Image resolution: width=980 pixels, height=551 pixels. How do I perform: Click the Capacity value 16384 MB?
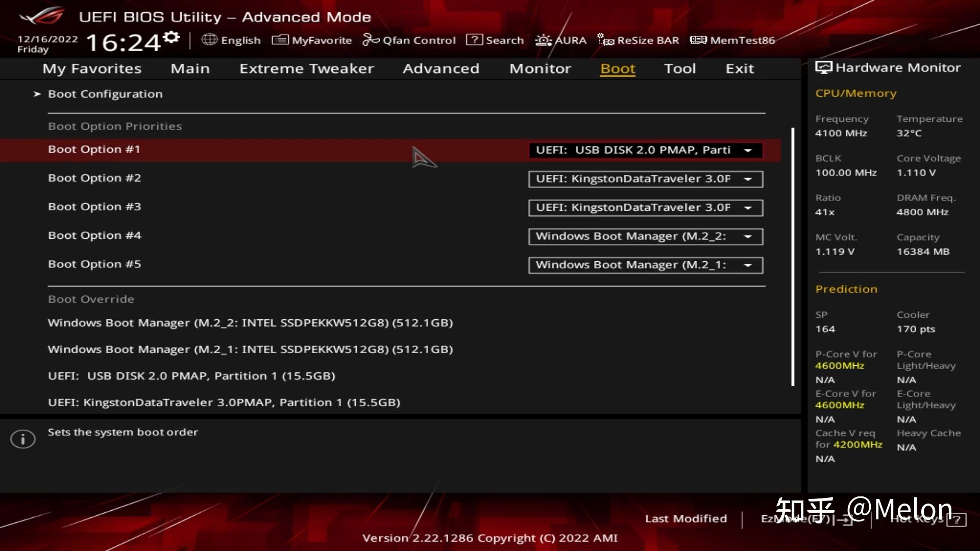tap(923, 252)
